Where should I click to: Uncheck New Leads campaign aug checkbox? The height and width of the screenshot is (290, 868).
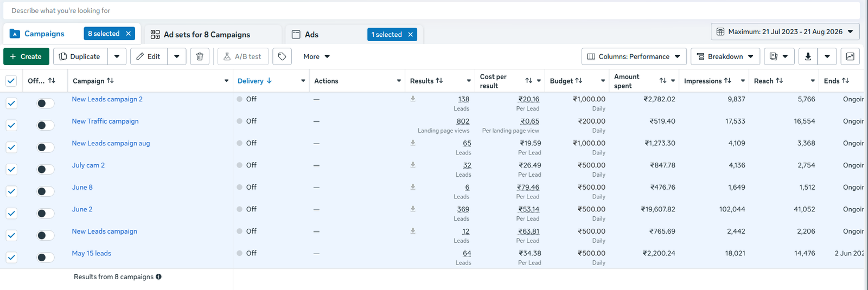(11, 147)
